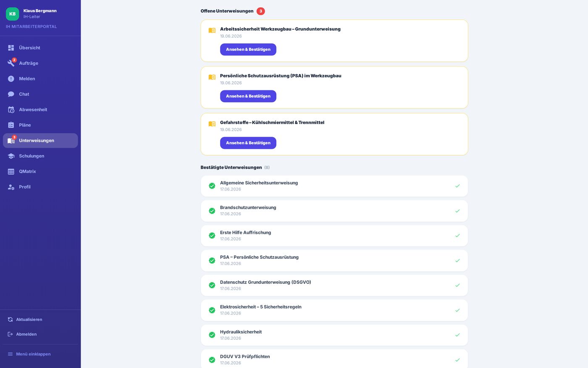Go to Profil settings

(x=40, y=187)
